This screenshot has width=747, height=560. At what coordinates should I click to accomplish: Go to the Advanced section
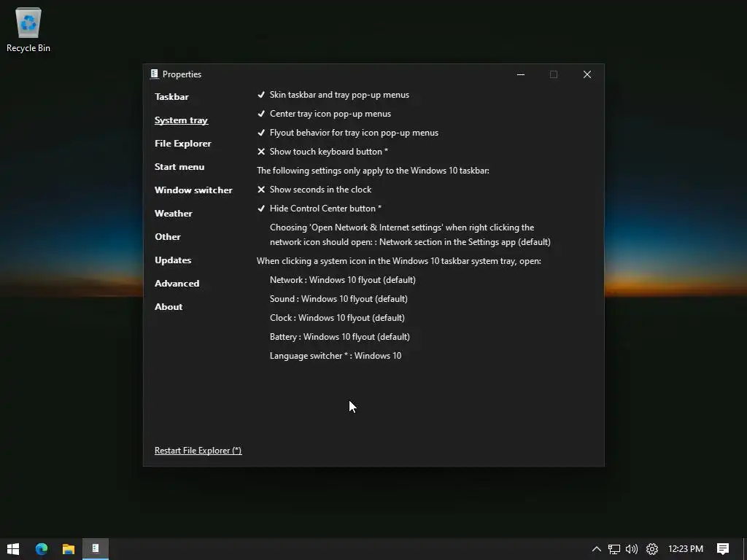point(177,284)
